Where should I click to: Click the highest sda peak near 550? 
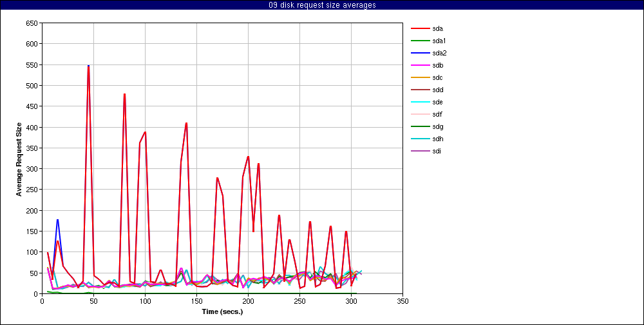tap(88, 66)
